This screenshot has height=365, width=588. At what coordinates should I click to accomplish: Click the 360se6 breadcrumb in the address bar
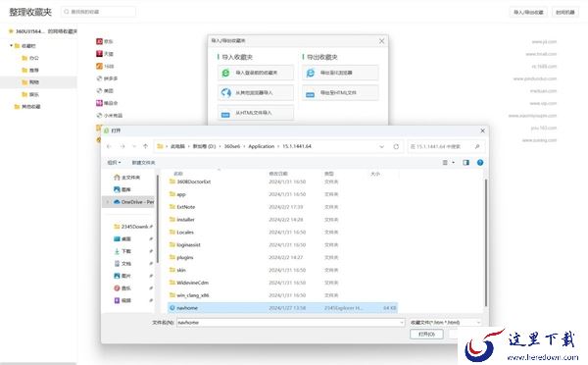point(231,146)
